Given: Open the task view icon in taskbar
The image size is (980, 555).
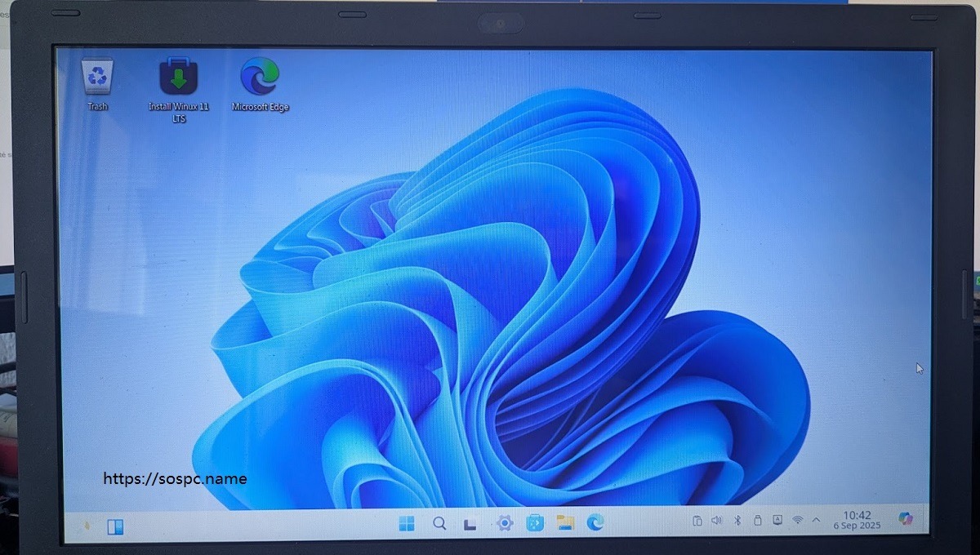Looking at the screenshot, I should click(470, 524).
